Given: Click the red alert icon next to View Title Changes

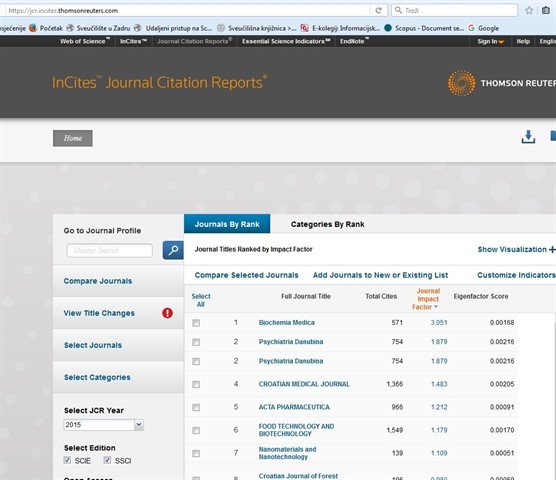Looking at the screenshot, I should pos(167,313).
